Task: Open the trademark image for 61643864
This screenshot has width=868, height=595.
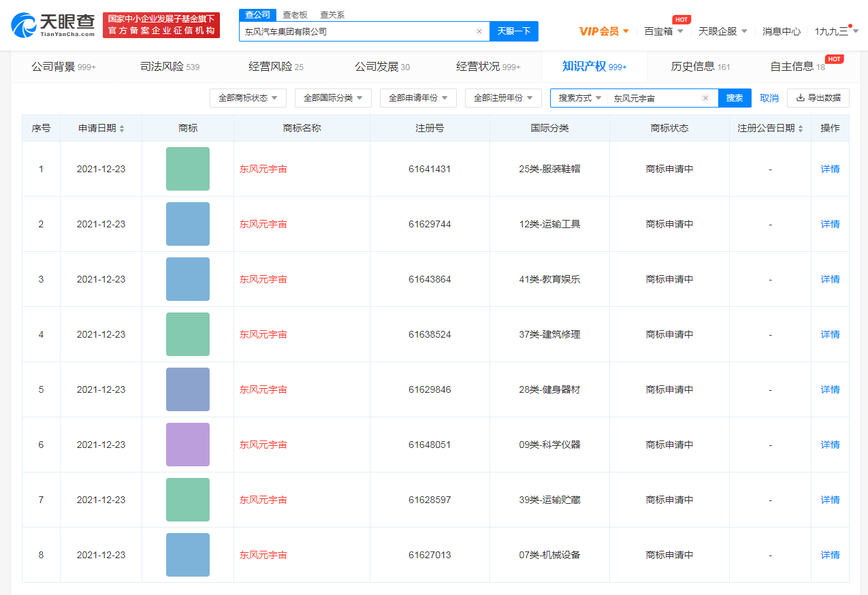Action: [188, 279]
